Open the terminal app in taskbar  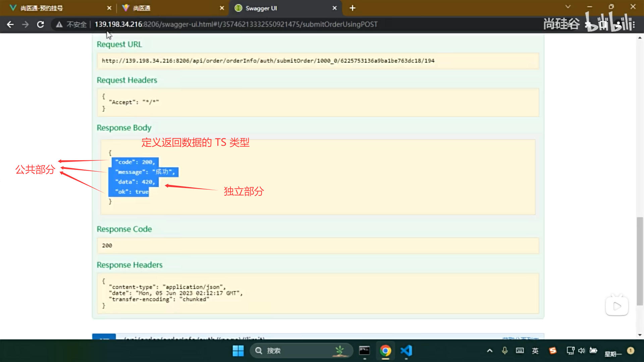click(364, 351)
